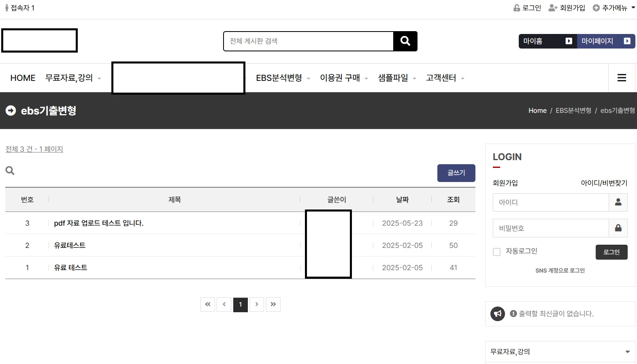Click the arrow icon beside ebs기출변형 title
Viewport: 637px width, 364px height.
(x=11, y=110)
